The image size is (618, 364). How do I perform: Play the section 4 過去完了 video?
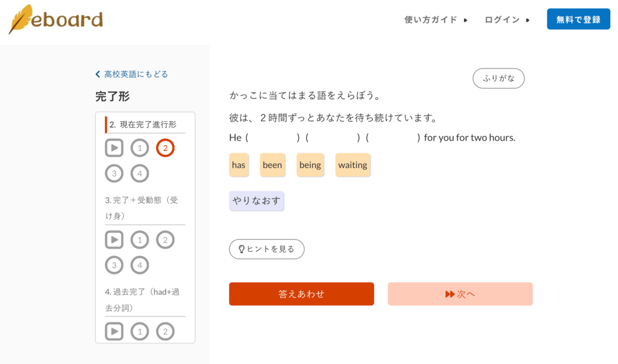tap(114, 331)
